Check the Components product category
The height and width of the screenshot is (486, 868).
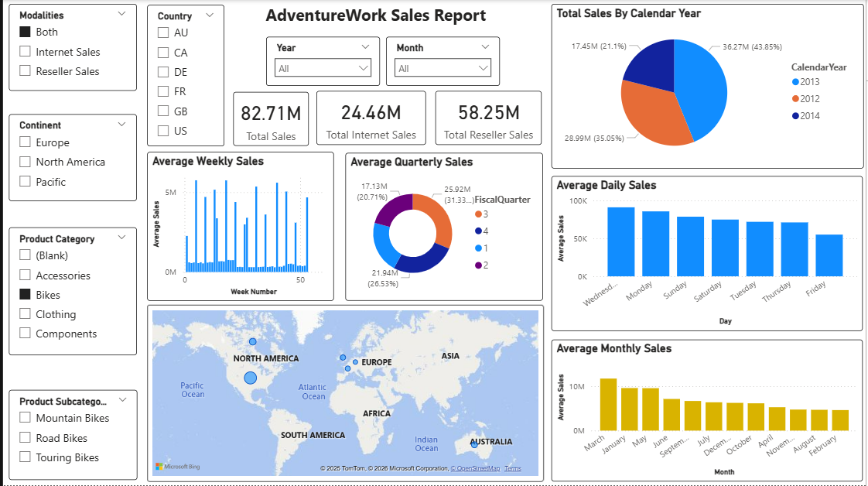[25, 334]
